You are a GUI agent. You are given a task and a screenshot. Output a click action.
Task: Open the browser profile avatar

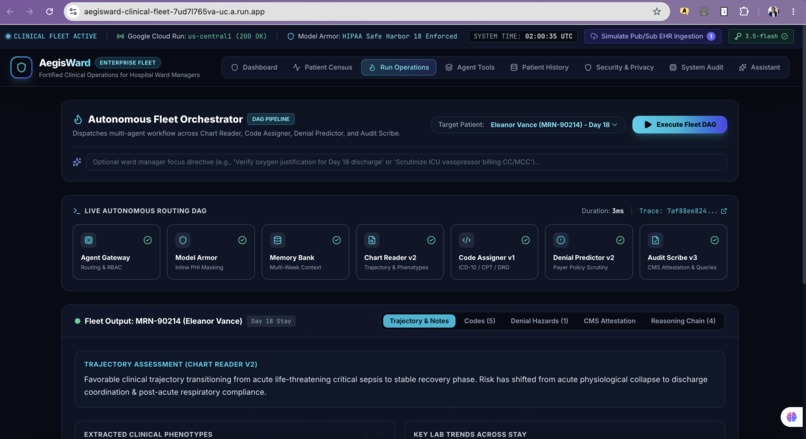pos(773,11)
